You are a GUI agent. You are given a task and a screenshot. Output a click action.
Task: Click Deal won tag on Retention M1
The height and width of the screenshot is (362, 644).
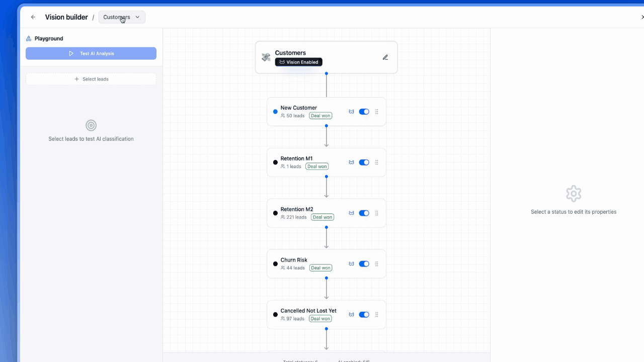[317, 166]
